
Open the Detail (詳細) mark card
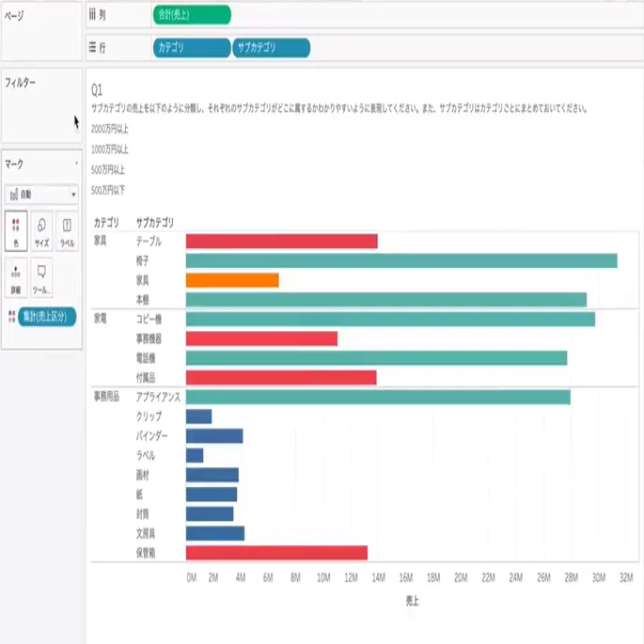click(x=16, y=277)
